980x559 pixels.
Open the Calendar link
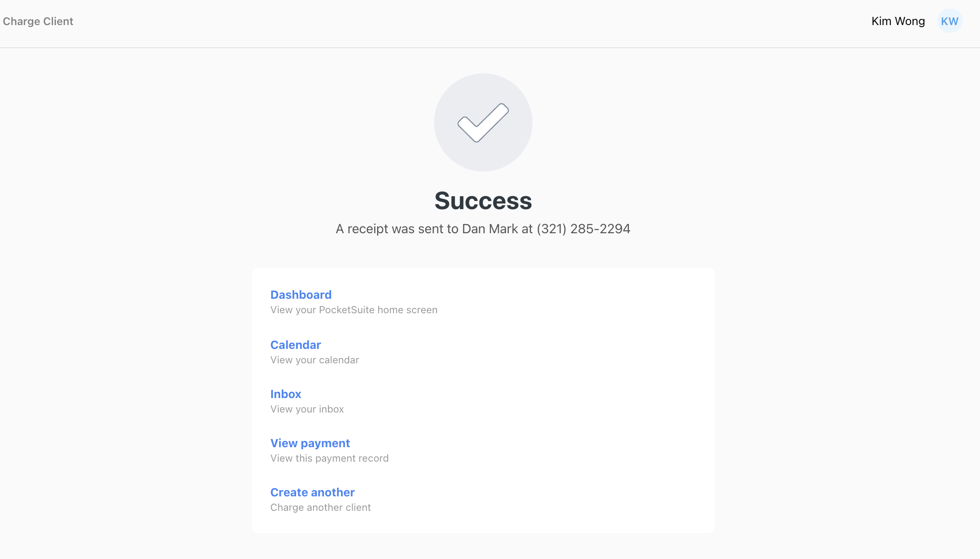(296, 345)
